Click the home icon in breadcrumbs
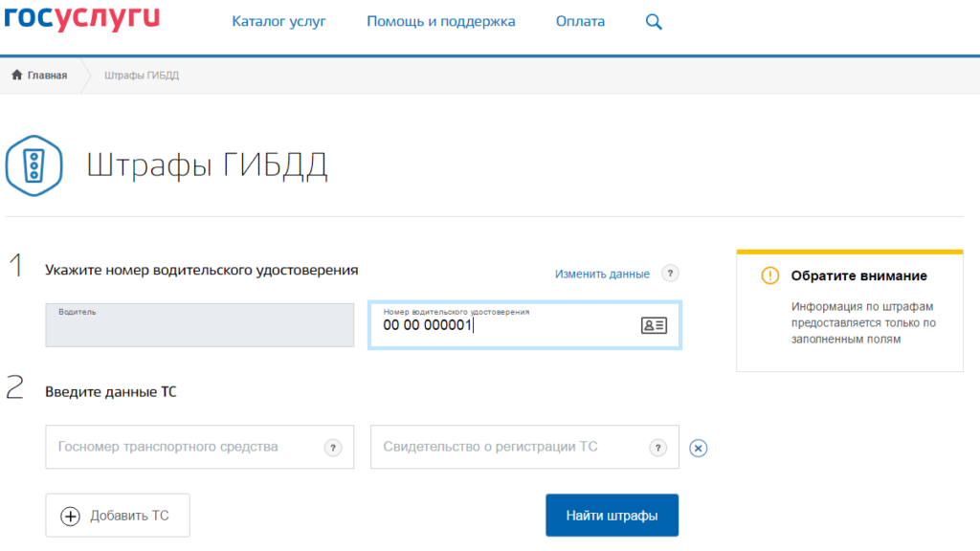 pyautogui.click(x=16, y=76)
